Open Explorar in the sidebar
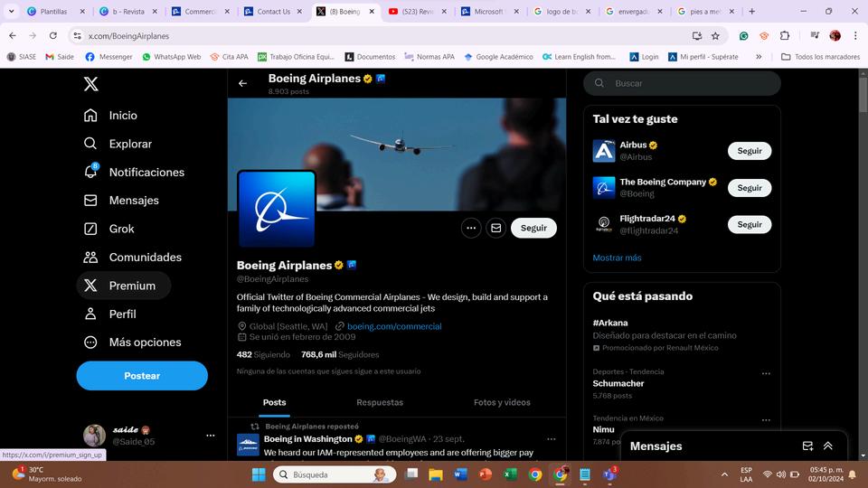This screenshot has width=868, height=488. click(x=118, y=144)
